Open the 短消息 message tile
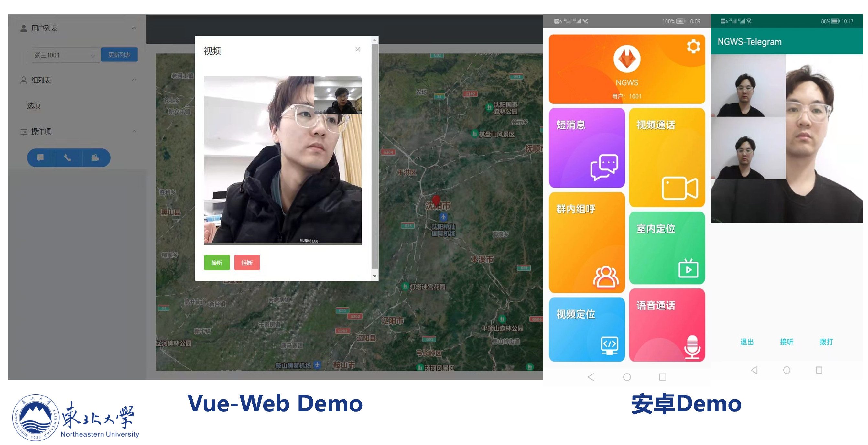Screen dimensions: 868x445 (587, 147)
